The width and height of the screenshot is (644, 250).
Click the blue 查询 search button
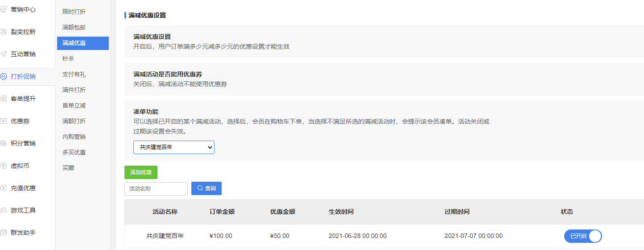[206, 188]
